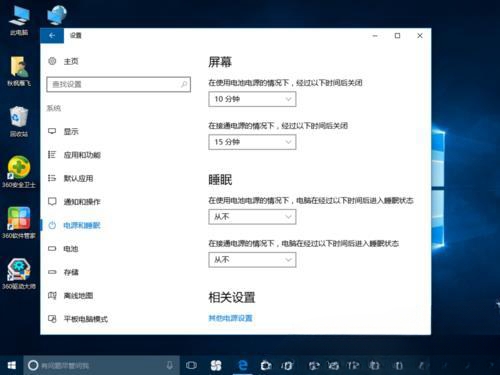Screen dimensions: 500x375
Task: Select the 电源和睡眠 power and sleep item
Action: (74, 225)
